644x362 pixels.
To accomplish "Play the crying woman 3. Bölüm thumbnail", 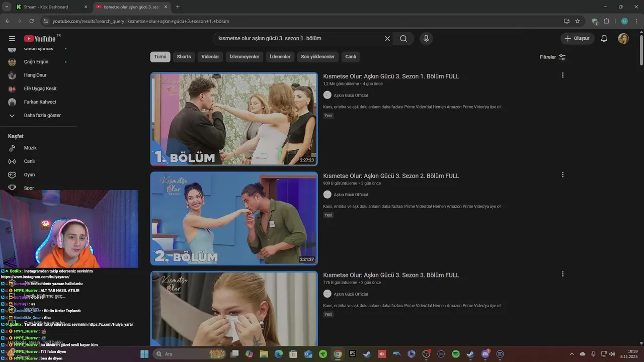I will pyautogui.click(x=234, y=309).
